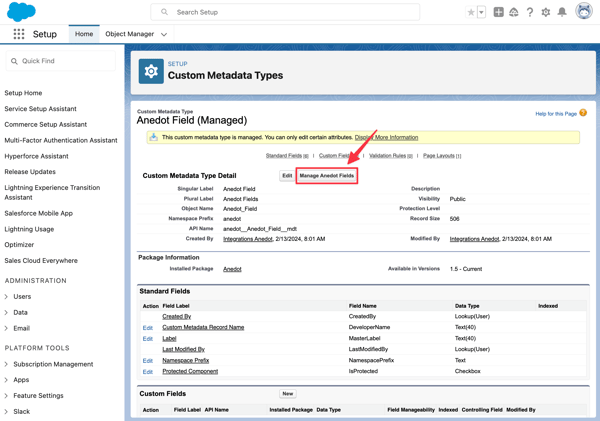Click Manage Anedot Fields button

[x=327, y=176]
